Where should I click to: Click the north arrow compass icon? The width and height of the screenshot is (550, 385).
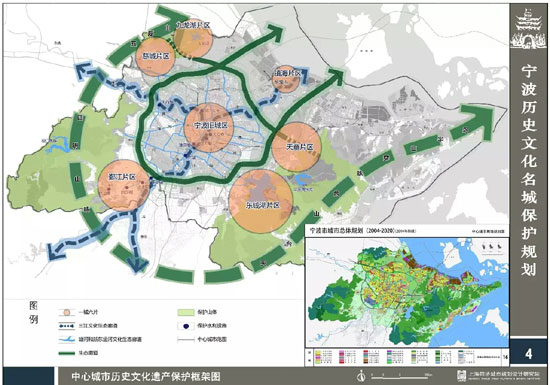coord(361,376)
